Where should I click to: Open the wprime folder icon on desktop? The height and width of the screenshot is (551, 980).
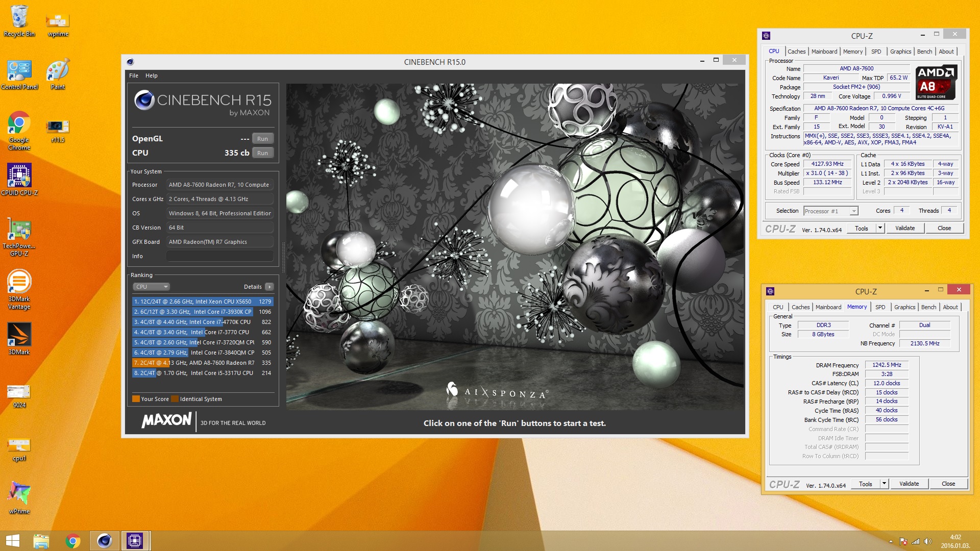58,24
